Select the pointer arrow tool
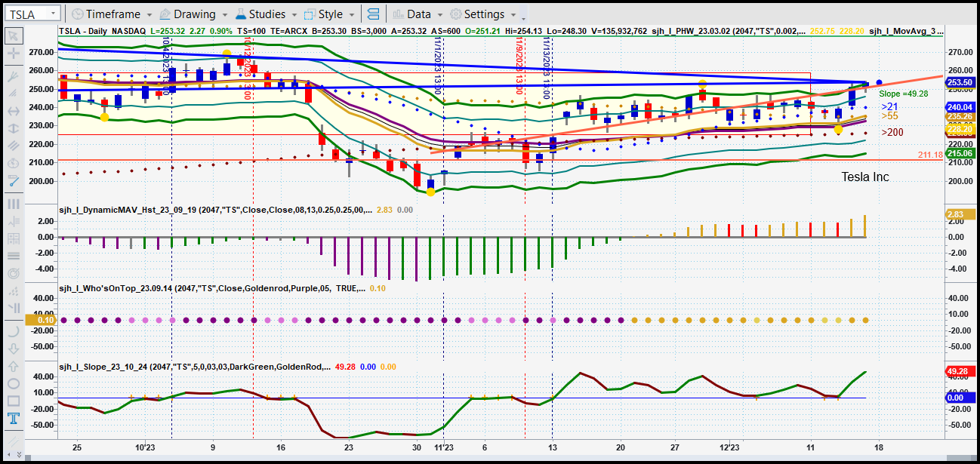The height and width of the screenshot is (464, 980). tap(13, 36)
